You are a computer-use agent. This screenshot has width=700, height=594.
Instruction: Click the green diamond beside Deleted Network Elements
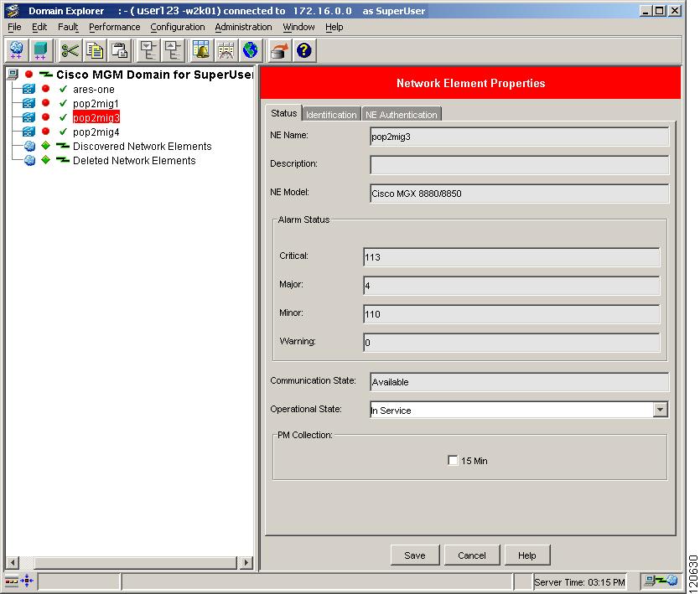click(x=45, y=160)
